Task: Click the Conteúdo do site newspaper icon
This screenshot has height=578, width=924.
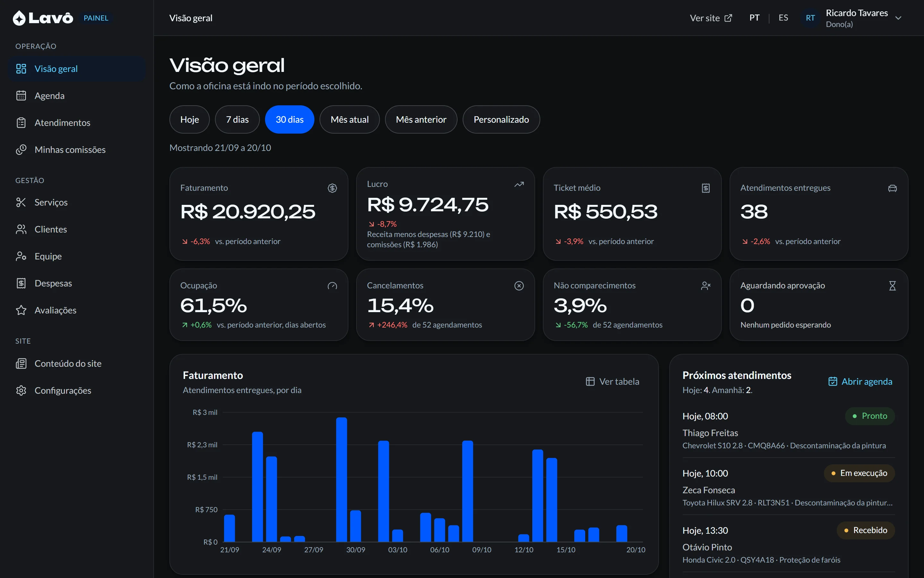Action: (21, 363)
